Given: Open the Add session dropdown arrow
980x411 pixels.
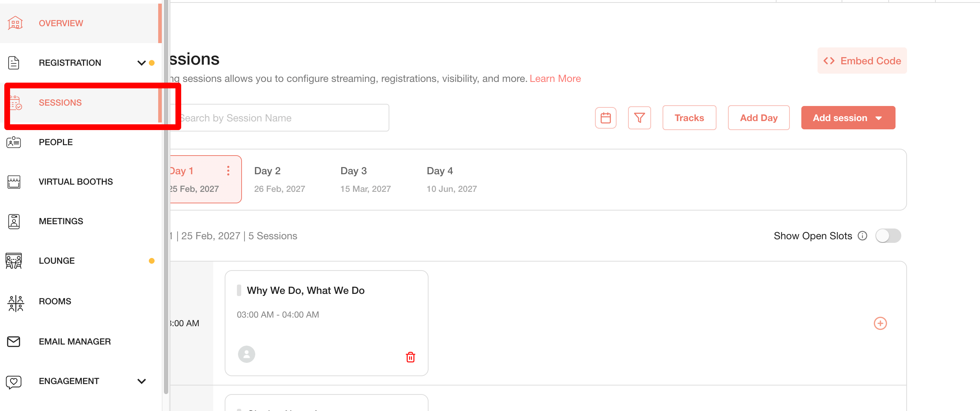Looking at the screenshot, I should pyautogui.click(x=879, y=118).
